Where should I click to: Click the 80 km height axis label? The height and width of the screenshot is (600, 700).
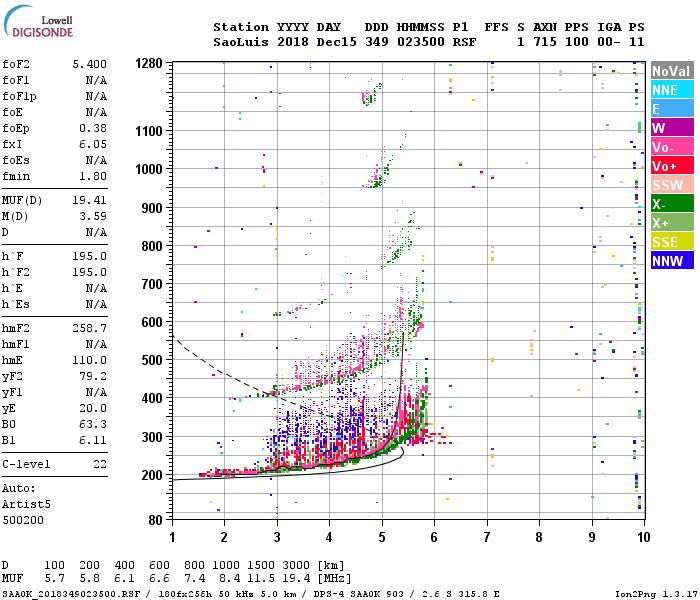155,520
